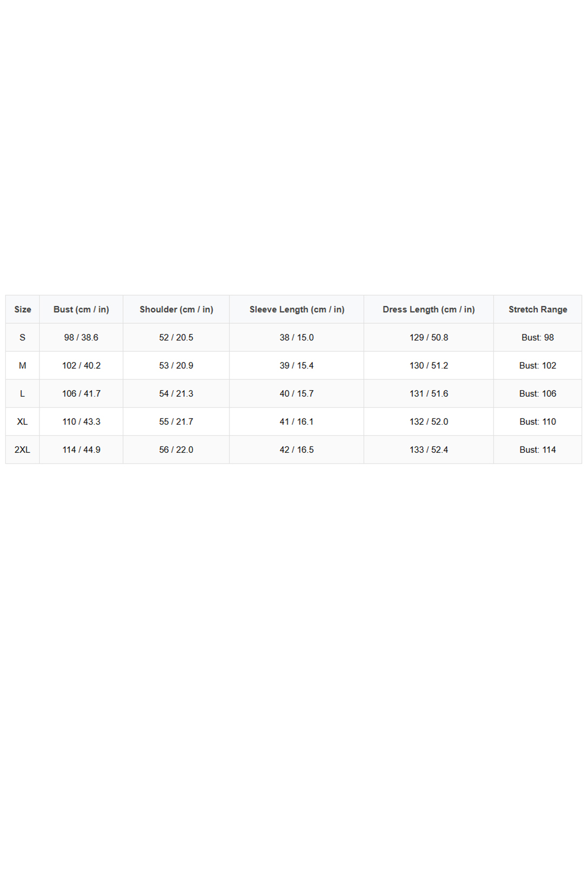Click the stretch range cell Bust: 102
Viewport: 588px width, 882px height.
(538, 366)
